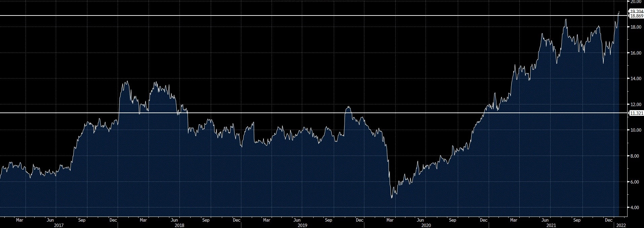Click the Dec label ending year 2019
The width and height of the screenshot is (644, 228).
360,220
